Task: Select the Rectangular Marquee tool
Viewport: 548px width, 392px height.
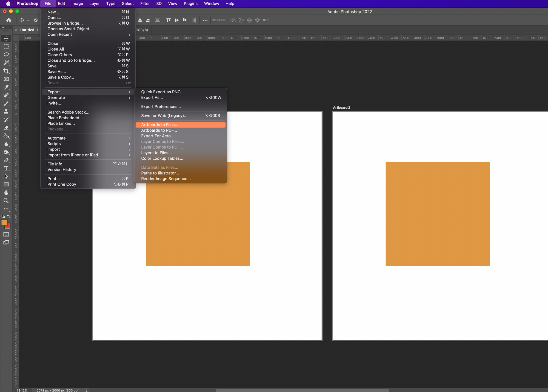Action: point(6,47)
